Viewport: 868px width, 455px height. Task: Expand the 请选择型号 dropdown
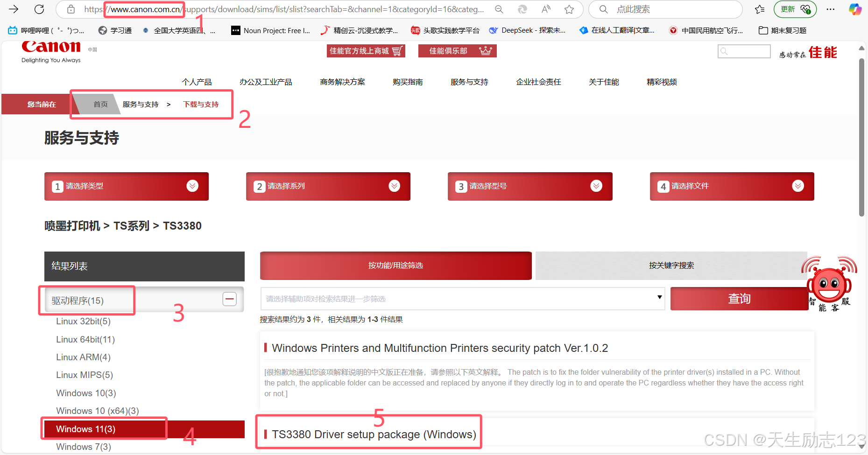(x=530, y=186)
